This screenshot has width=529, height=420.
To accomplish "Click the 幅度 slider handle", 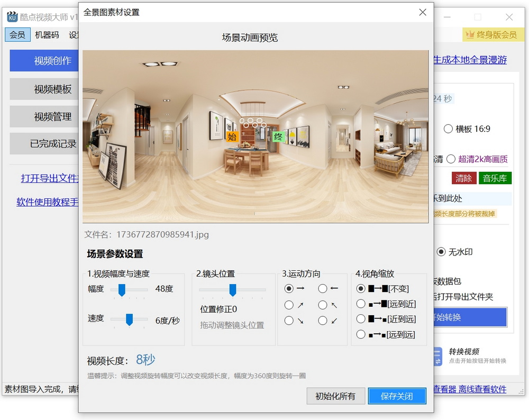I will (122, 290).
